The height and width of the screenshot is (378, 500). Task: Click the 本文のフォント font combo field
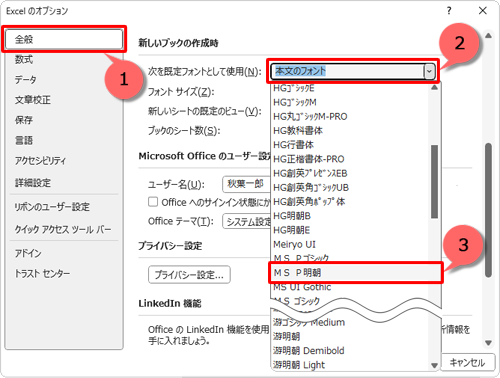tap(347, 71)
